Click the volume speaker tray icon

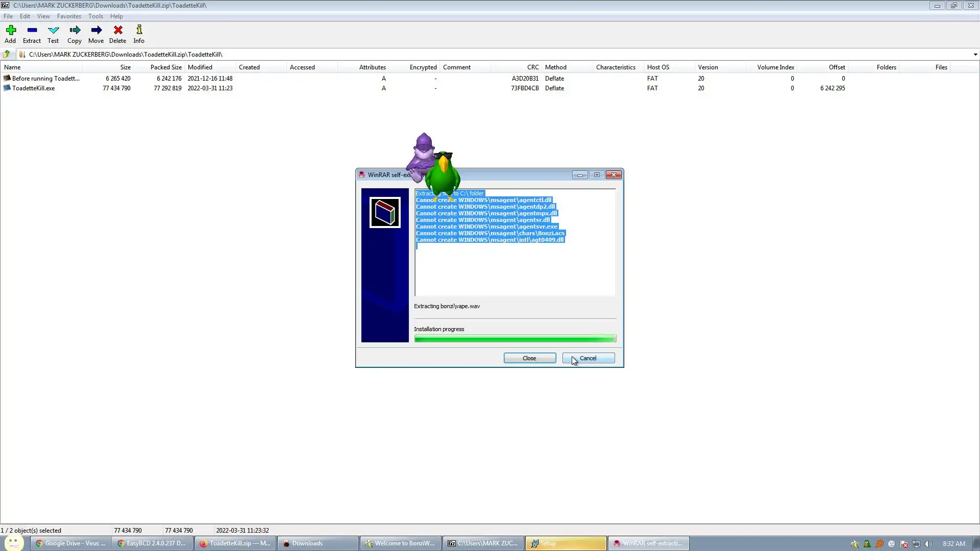(x=928, y=544)
